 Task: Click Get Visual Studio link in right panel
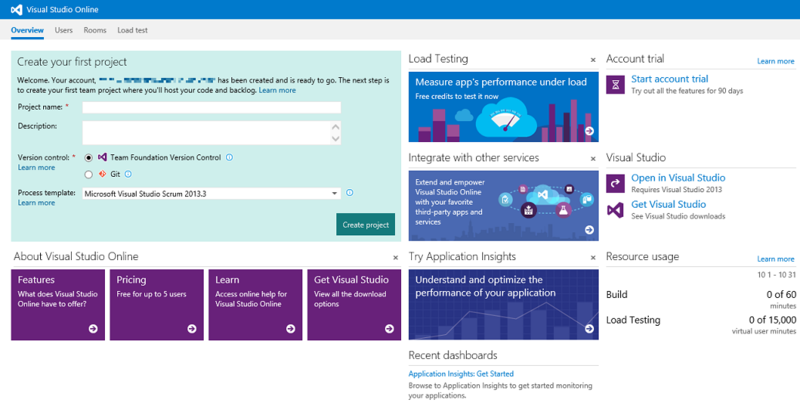(x=668, y=205)
